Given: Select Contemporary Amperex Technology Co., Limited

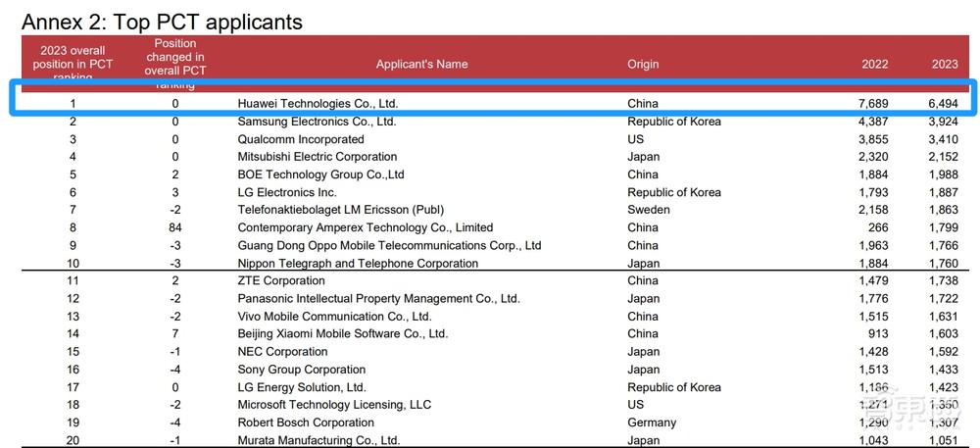Looking at the screenshot, I should pyautogui.click(x=366, y=227).
